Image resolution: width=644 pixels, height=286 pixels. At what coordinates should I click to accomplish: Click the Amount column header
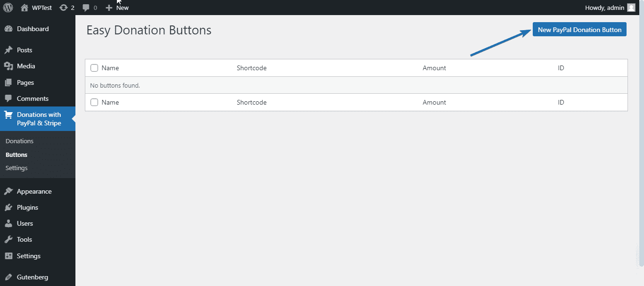coord(434,68)
